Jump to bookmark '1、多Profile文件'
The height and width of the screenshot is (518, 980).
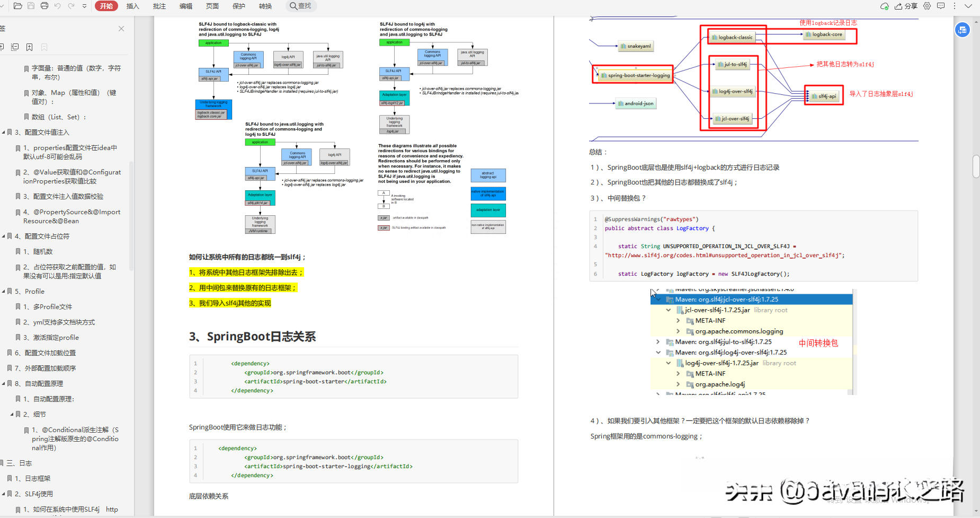(x=48, y=306)
